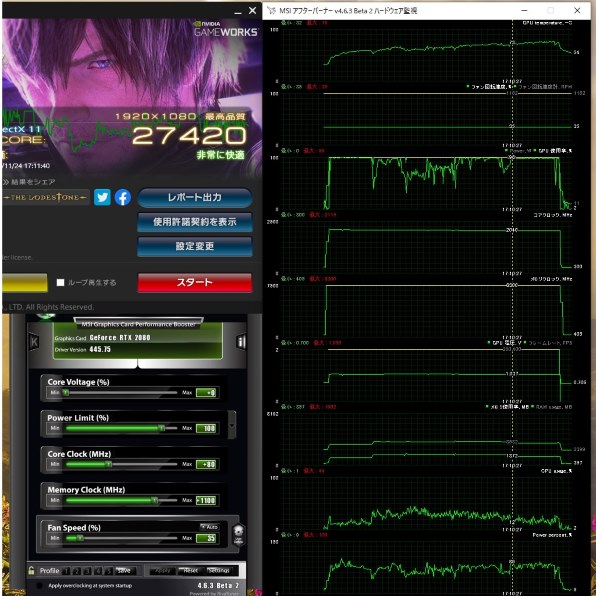The image size is (596, 596).
Task: Click driver version 445.75 text
Action: point(100,349)
